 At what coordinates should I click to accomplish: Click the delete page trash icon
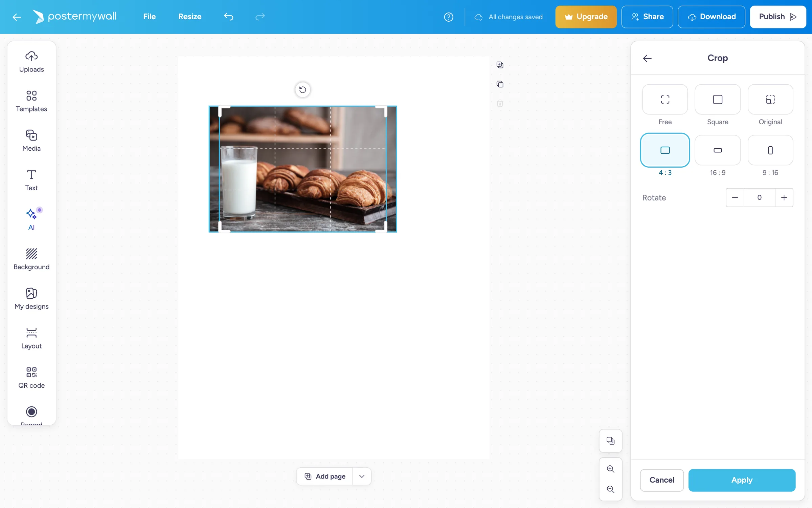500,103
